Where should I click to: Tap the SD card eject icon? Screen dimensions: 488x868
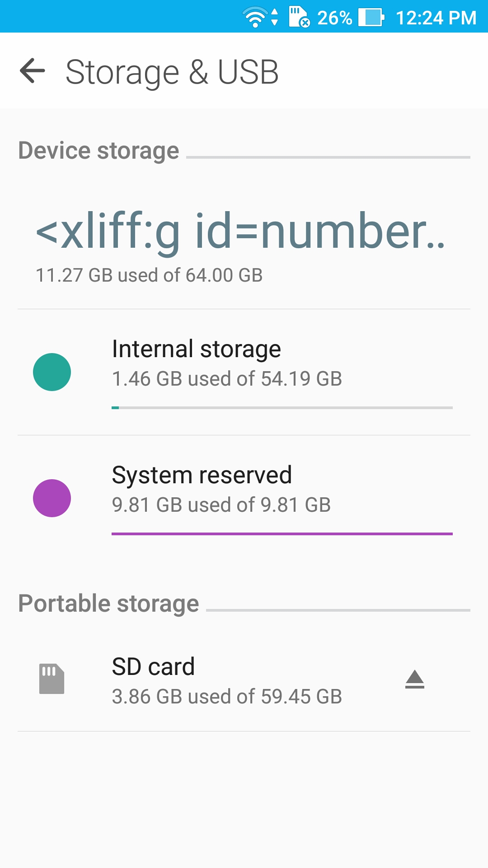(x=414, y=679)
